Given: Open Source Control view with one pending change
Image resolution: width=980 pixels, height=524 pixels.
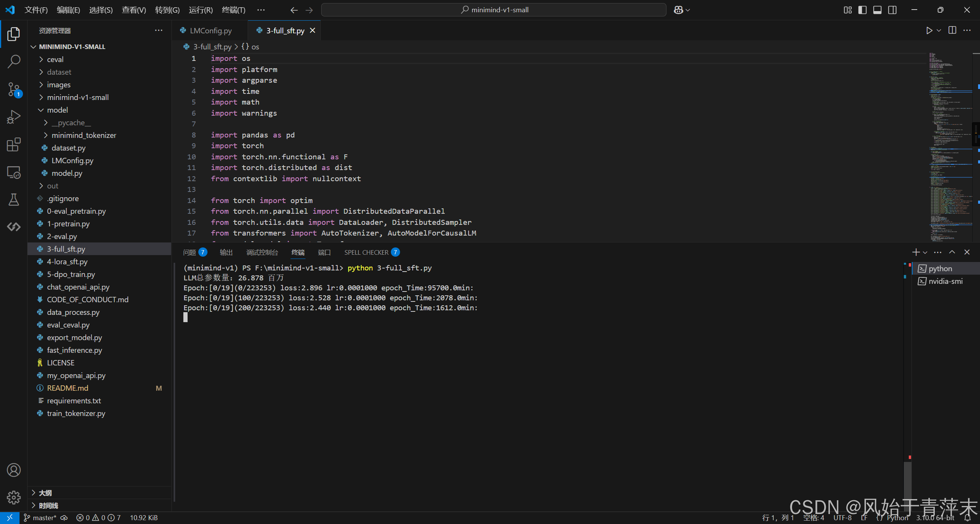Looking at the screenshot, I should pos(14,90).
